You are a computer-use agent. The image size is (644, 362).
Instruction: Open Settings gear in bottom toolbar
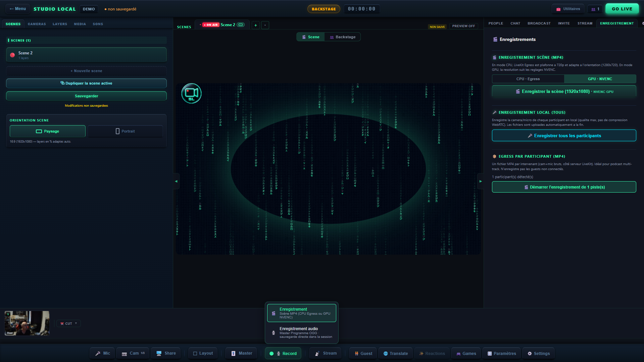click(538, 353)
